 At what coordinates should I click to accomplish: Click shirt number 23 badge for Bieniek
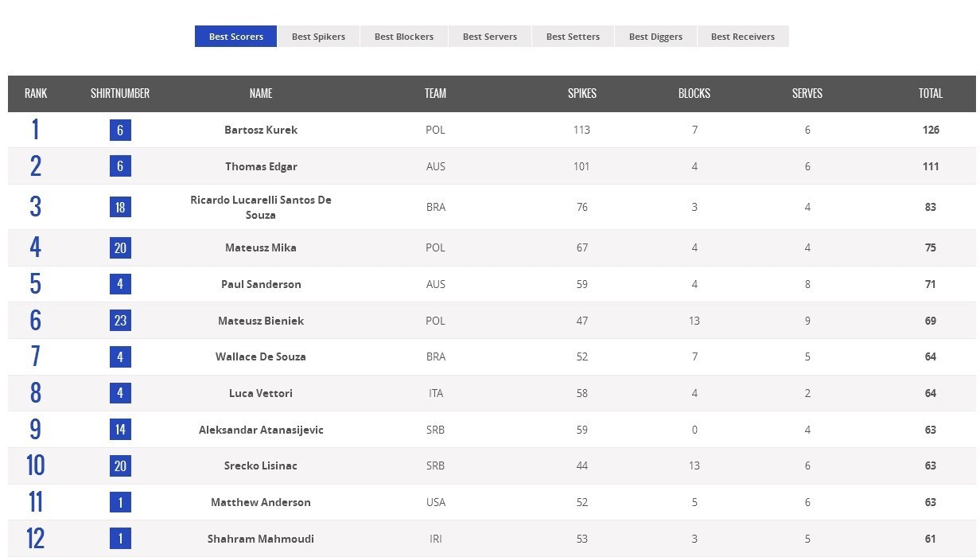point(120,321)
